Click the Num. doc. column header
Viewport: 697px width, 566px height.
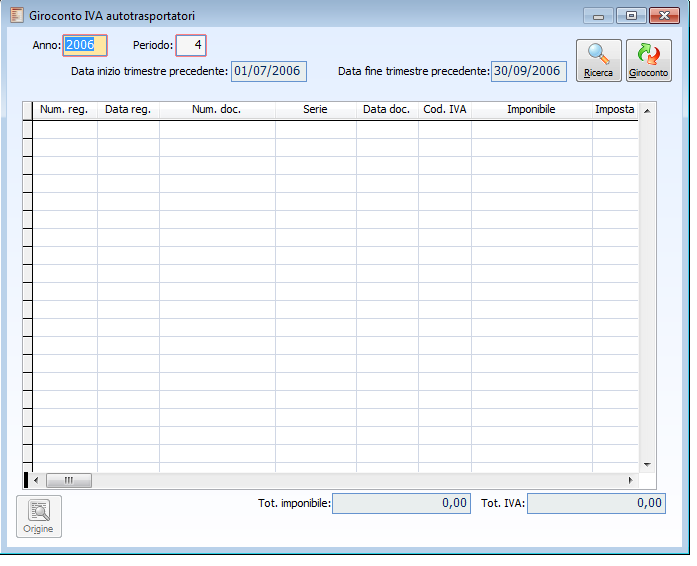click(217, 110)
